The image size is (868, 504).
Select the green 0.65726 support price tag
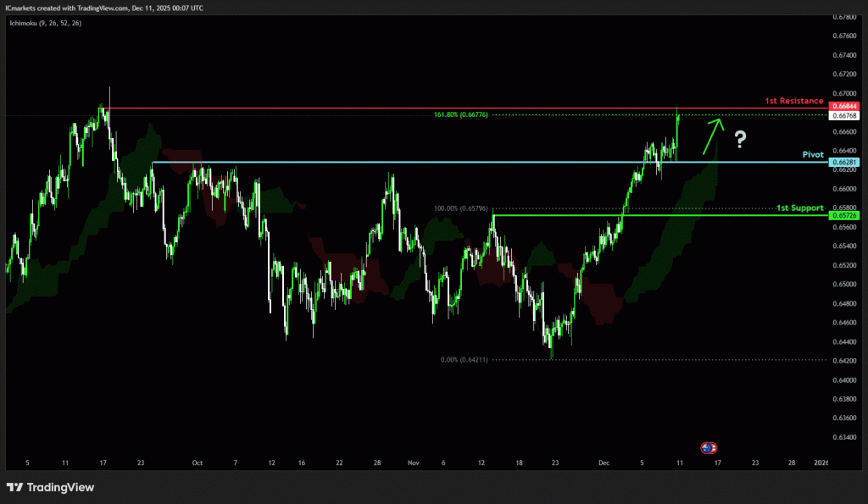pos(846,216)
